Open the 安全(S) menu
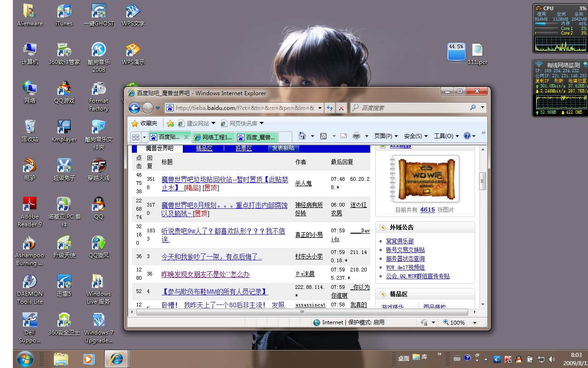The image size is (588, 368). pyautogui.click(x=416, y=136)
